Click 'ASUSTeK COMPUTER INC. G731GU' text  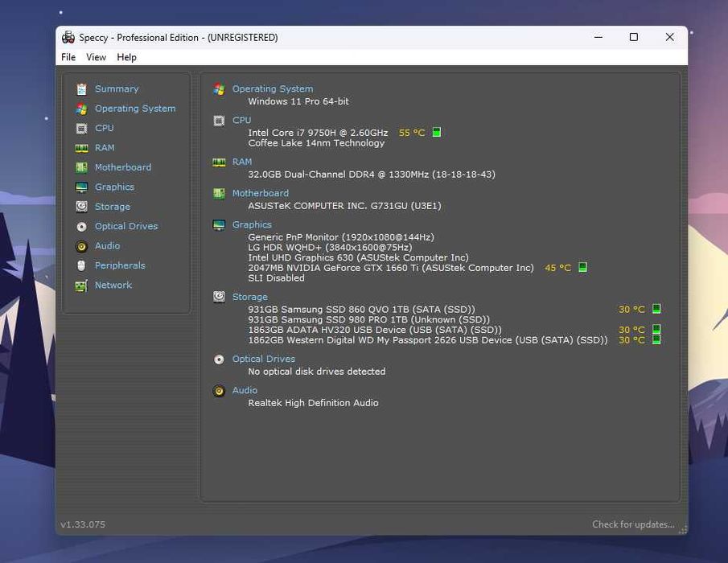pos(344,206)
